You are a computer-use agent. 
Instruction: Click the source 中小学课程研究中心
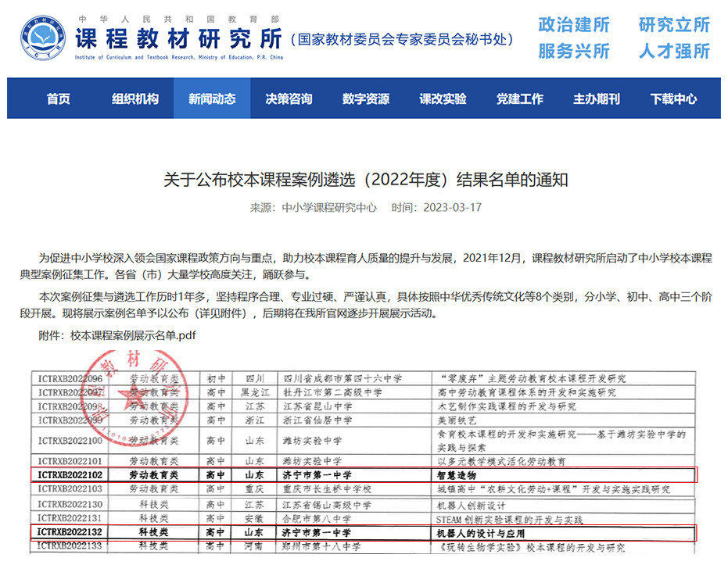pos(329,207)
